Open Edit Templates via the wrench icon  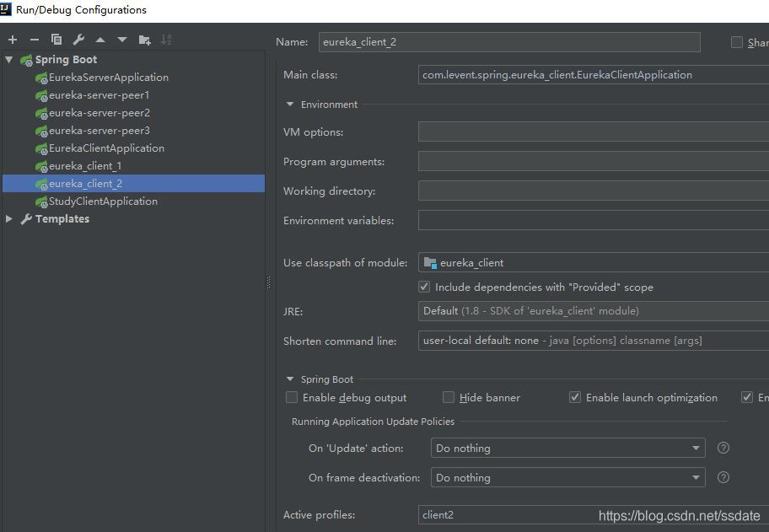click(78, 40)
